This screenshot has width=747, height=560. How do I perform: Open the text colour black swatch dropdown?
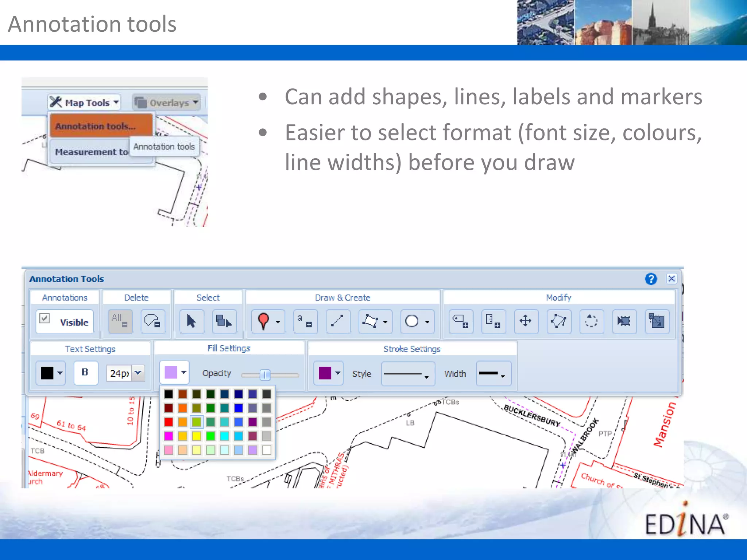51,373
